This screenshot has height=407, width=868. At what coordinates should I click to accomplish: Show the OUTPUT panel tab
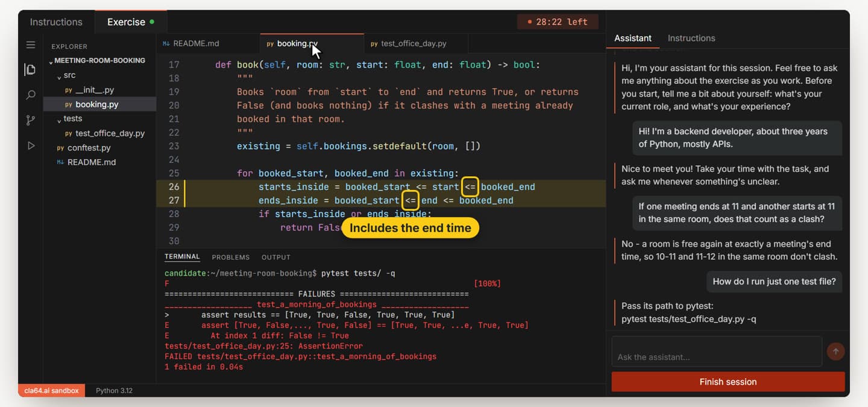coord(276,257)
